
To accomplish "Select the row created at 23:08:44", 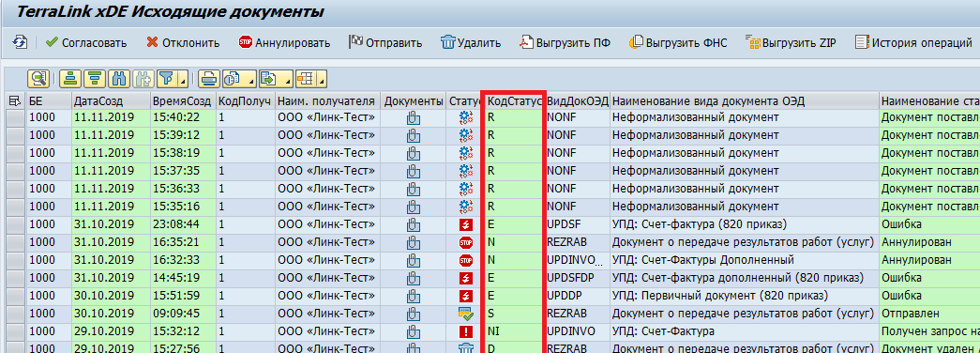I will 15,224.
